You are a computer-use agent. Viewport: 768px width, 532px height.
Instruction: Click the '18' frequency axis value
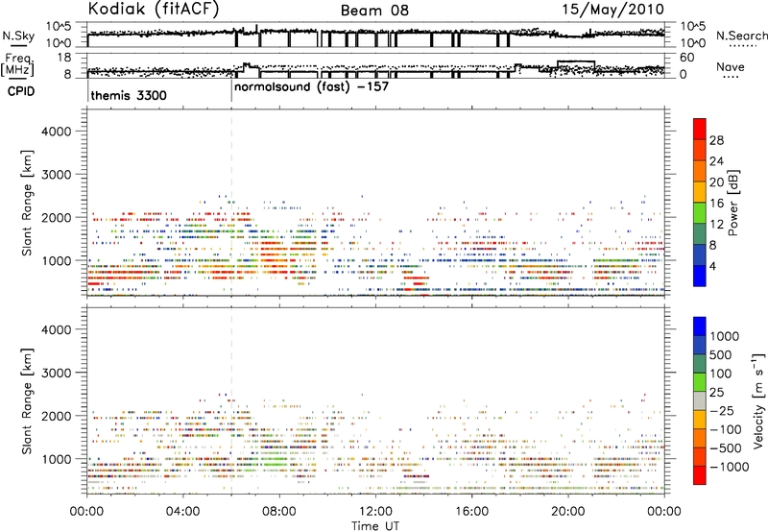point(64,58)
